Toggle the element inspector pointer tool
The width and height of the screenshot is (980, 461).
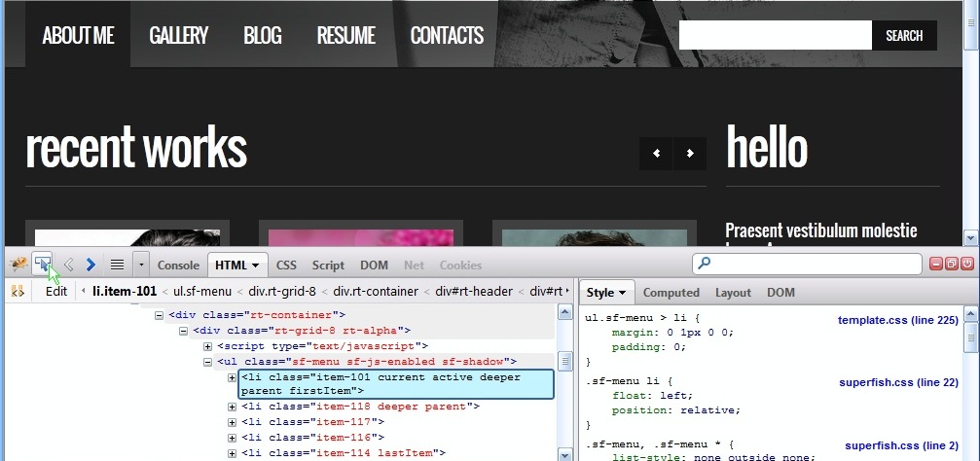[x=42, y=264]
